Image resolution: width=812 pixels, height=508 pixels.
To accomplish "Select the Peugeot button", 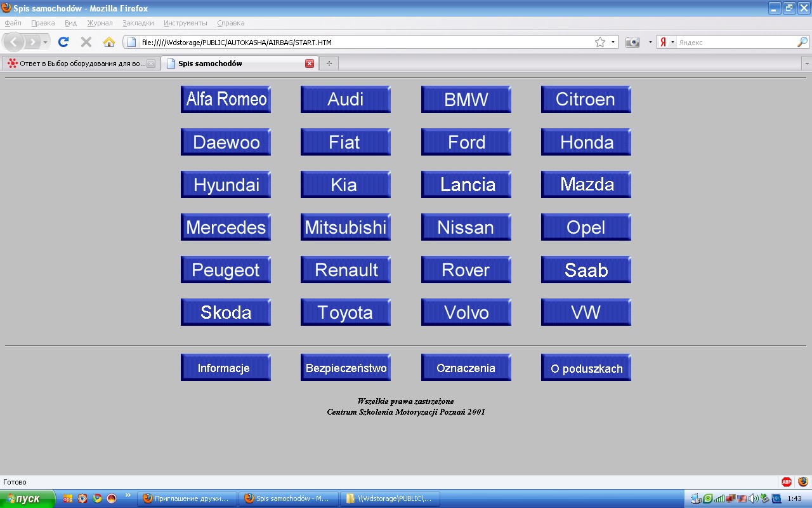I will (226, 270).
